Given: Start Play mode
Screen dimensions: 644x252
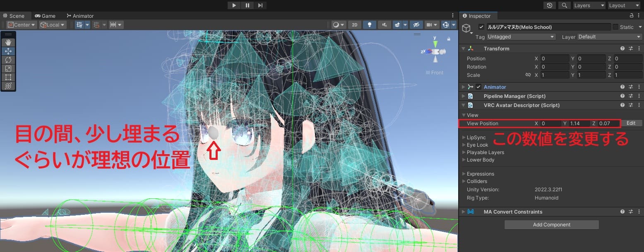Looking at the screenshot, I should 234,5.
